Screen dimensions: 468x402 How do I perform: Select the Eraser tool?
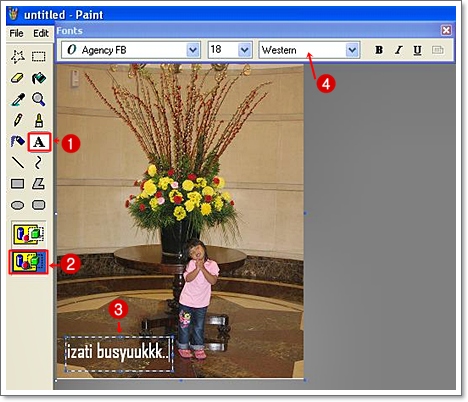[x=17, y=78]
